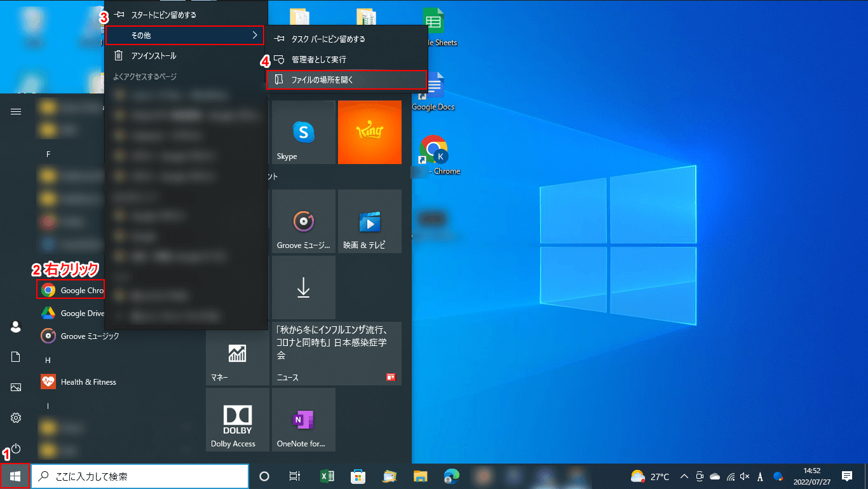Jump to letter H group header

pos(48,360)
